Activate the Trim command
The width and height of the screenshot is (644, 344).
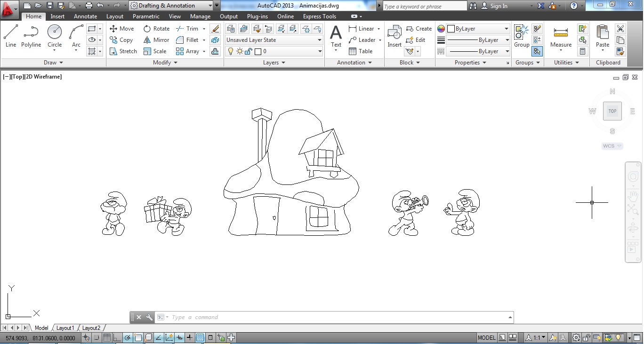tap(187, 29)
